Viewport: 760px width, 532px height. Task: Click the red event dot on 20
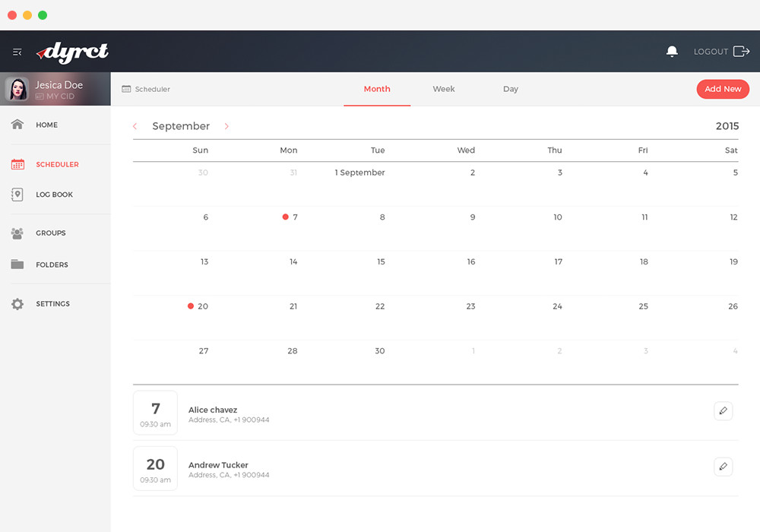pyautogui.click(x=191, y=306)
